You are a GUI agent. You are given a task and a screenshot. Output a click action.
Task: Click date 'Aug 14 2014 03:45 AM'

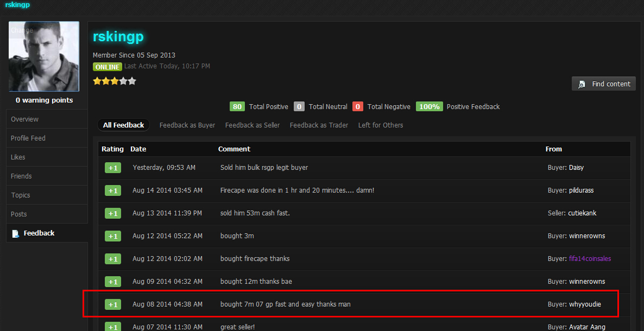pos(168,190)
